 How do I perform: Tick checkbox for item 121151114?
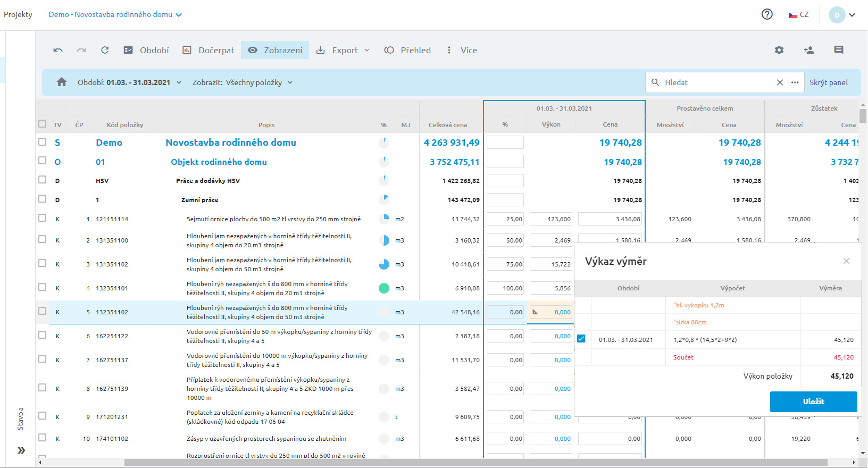(43, 218)
